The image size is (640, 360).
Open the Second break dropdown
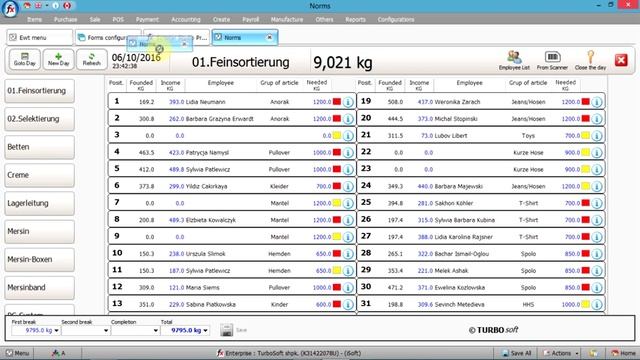(106, 330)
